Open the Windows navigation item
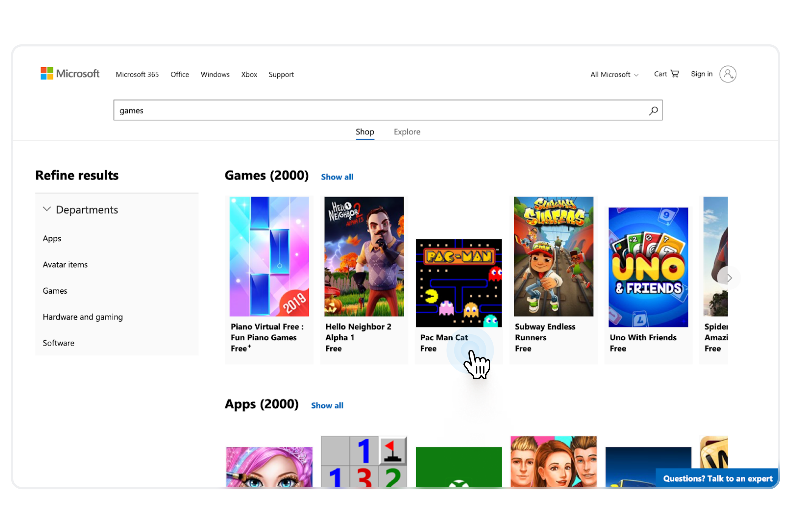 tap(215, 74)
